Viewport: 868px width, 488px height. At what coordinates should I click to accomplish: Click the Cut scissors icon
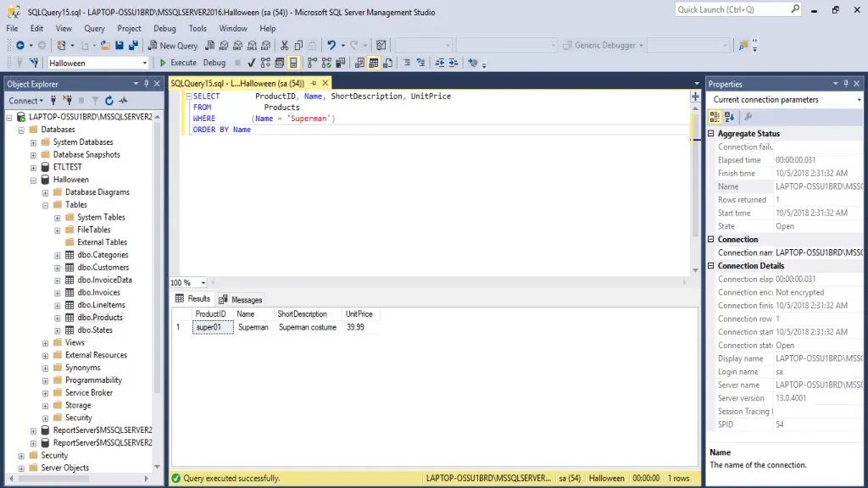coord(285,46)
